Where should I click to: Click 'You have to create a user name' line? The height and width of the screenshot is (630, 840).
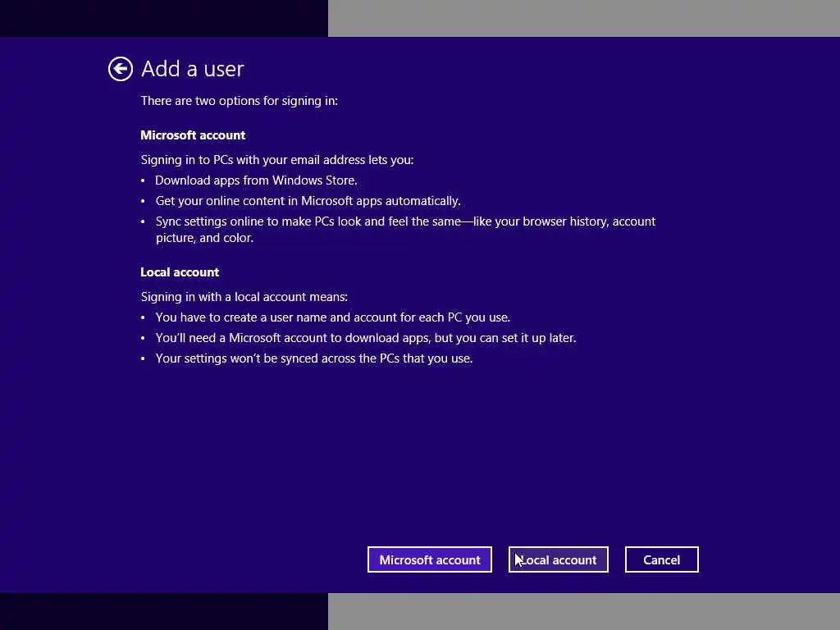coord(333,317)
